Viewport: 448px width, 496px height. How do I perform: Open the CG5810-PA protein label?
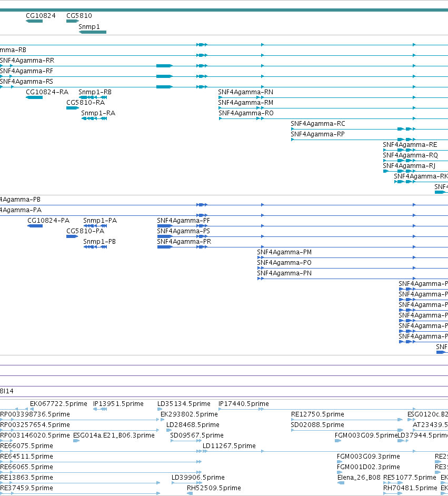[x=85, y=231]
